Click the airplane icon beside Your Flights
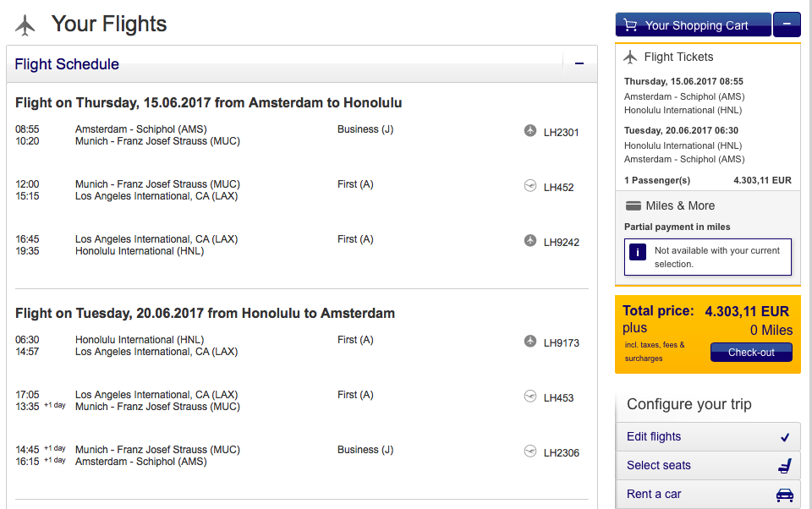 pyautogui.click(x=25, y=25)
